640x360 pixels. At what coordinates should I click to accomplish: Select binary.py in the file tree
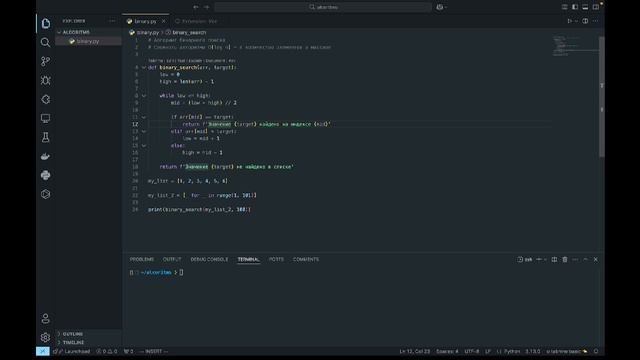89,41
